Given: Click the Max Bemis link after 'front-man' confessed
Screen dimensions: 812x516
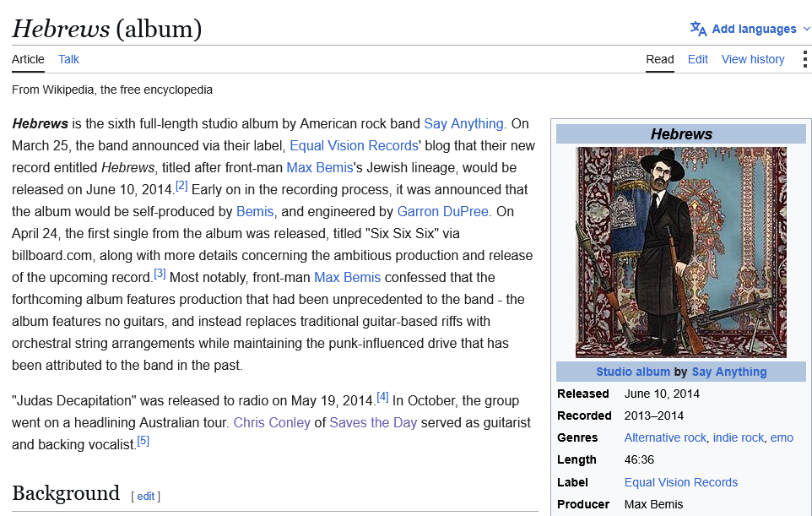Looking at the screenshot, I should point(348,277).
